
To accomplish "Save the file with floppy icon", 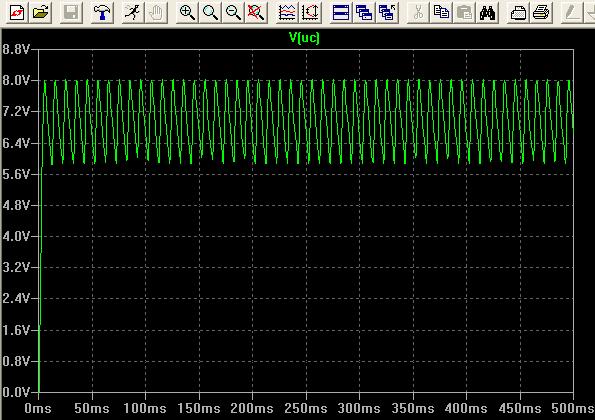I will [x=71, y=13].
